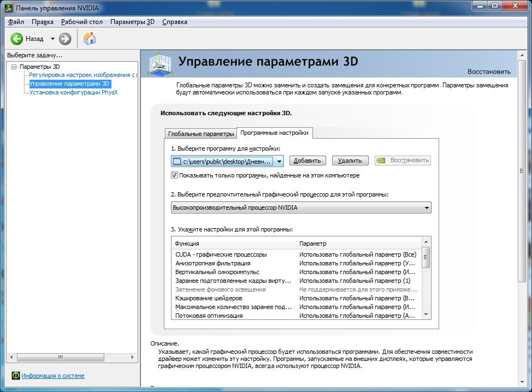Screen dimensions: 532x392
Task: Click the NVIDIA Control Panel title bar icon
Action: pos(9,7)
